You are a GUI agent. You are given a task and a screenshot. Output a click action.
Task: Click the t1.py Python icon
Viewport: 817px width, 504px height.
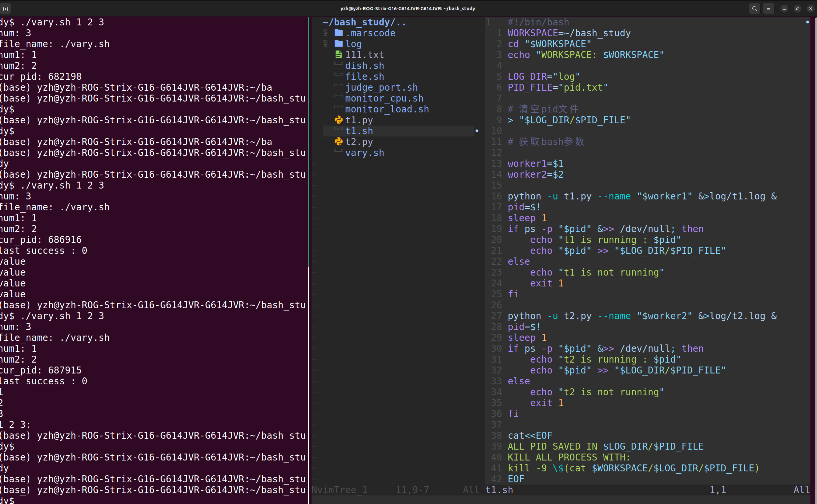click(339, 120)
